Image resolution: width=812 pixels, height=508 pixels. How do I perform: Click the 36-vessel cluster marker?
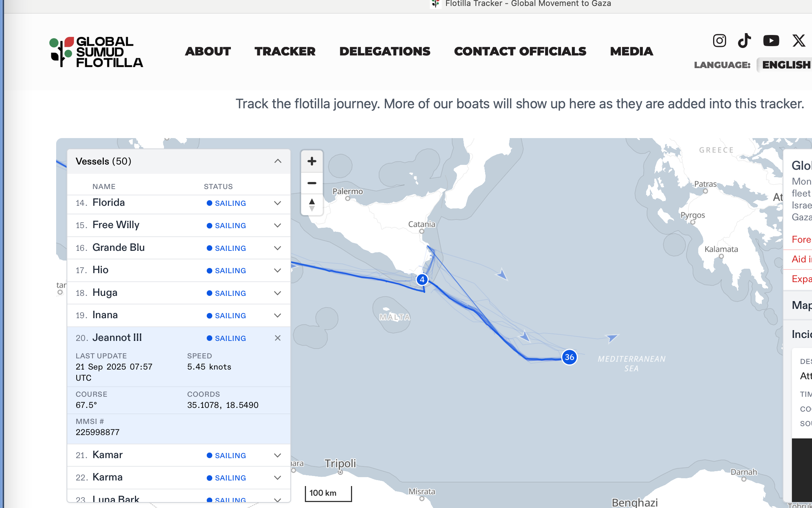(569, 357)
